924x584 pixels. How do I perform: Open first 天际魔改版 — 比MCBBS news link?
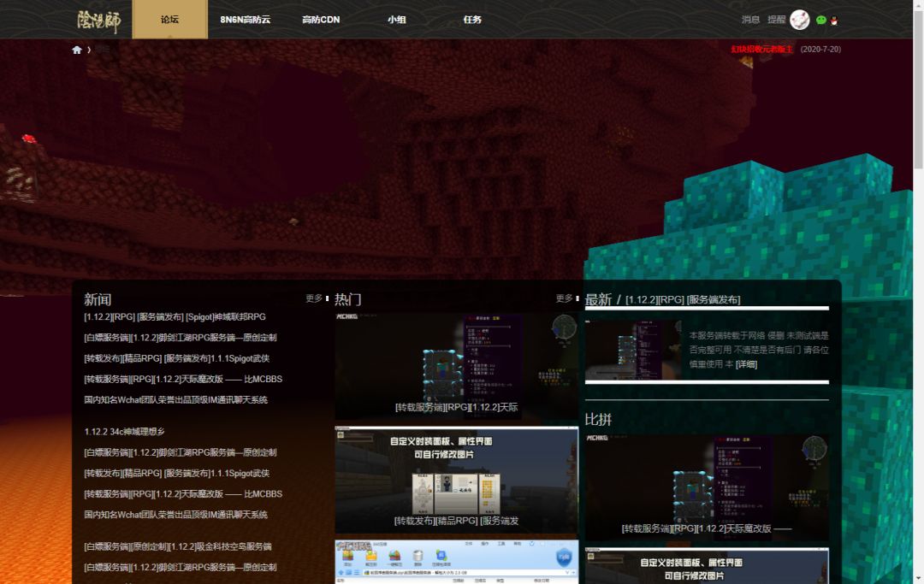pos(183,379)
